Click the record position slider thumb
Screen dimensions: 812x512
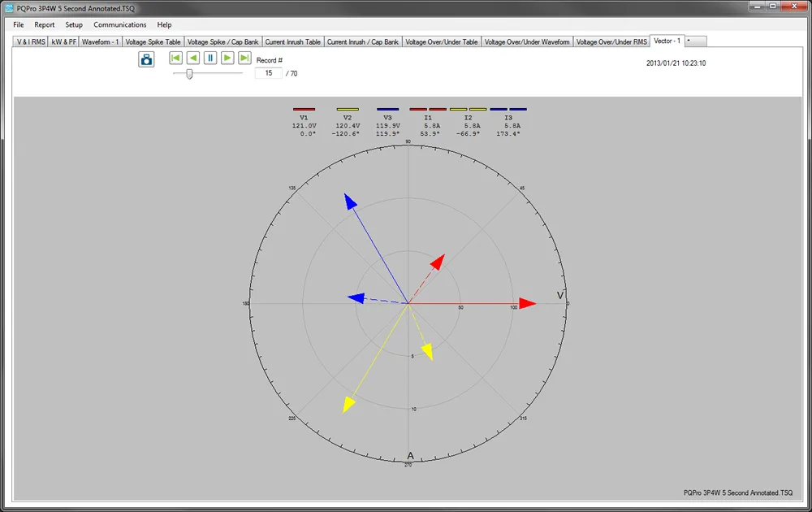[189, 74]
